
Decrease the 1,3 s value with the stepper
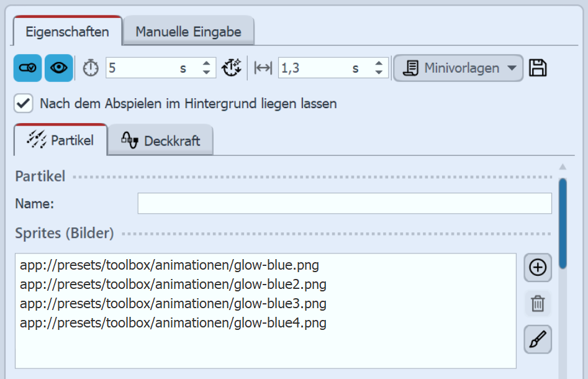[x=378, y=72]
